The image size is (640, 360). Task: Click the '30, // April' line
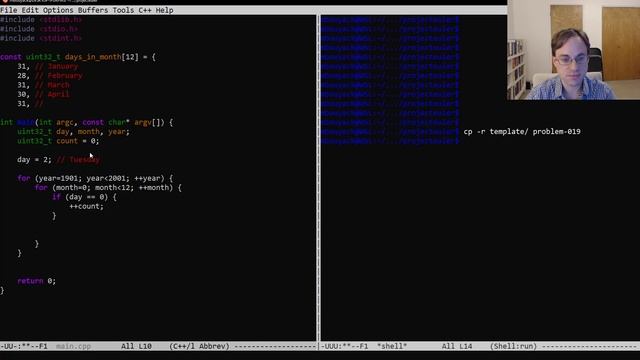pyautogui.click(x=43, y=94)
